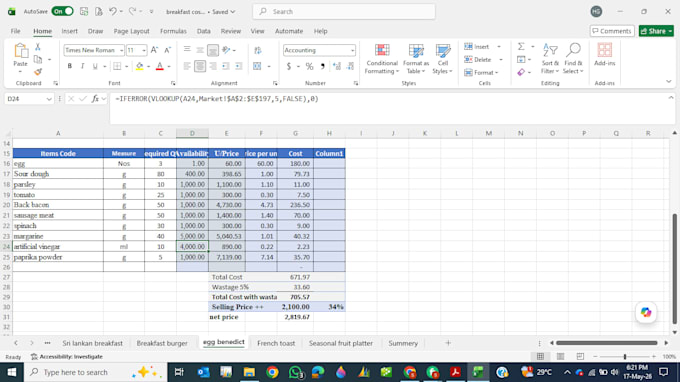This screenshot has width=680, height=382.
Task: Apply Italic formatting
Action: point(82,66)
